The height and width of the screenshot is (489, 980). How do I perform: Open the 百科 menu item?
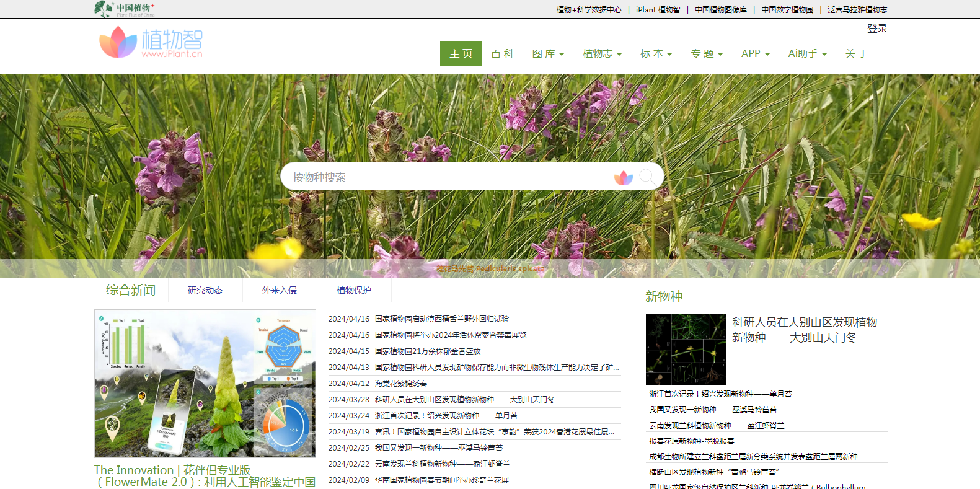point(502,54)
